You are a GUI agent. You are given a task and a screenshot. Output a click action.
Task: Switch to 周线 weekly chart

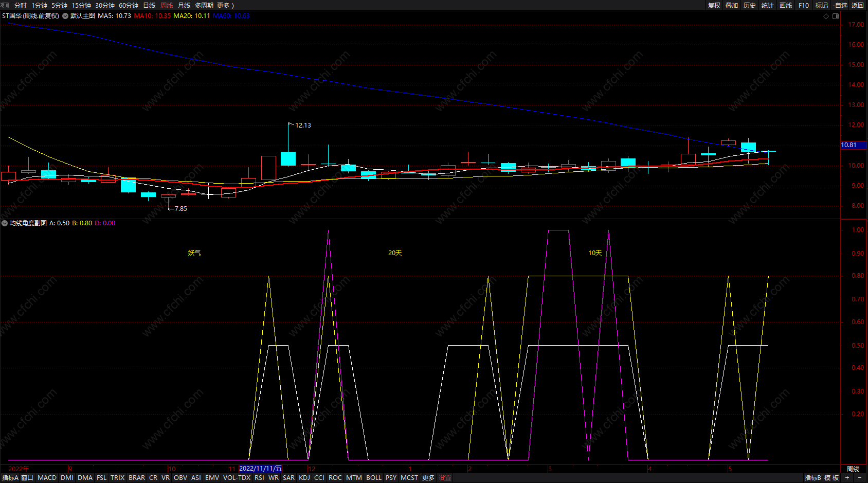[167, 6]
